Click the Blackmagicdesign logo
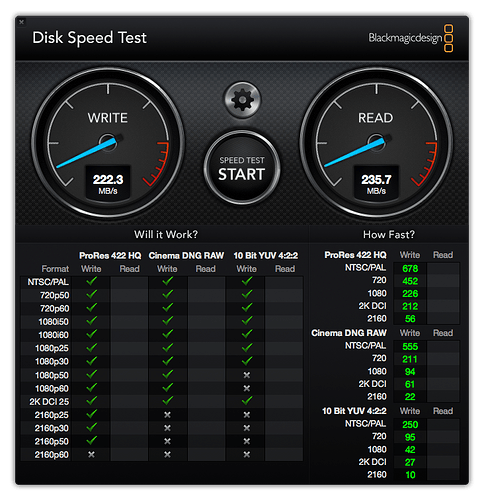 (411, 38)
